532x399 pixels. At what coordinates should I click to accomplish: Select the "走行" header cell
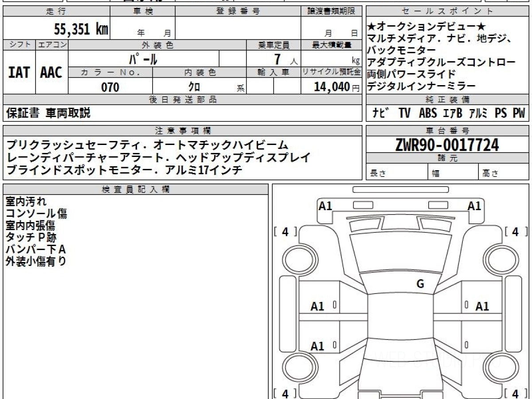[x=56, y=12]
